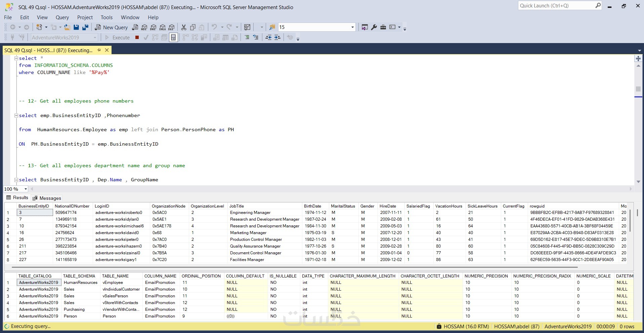Click the Comment out selected lines icon

click(247, 37)
